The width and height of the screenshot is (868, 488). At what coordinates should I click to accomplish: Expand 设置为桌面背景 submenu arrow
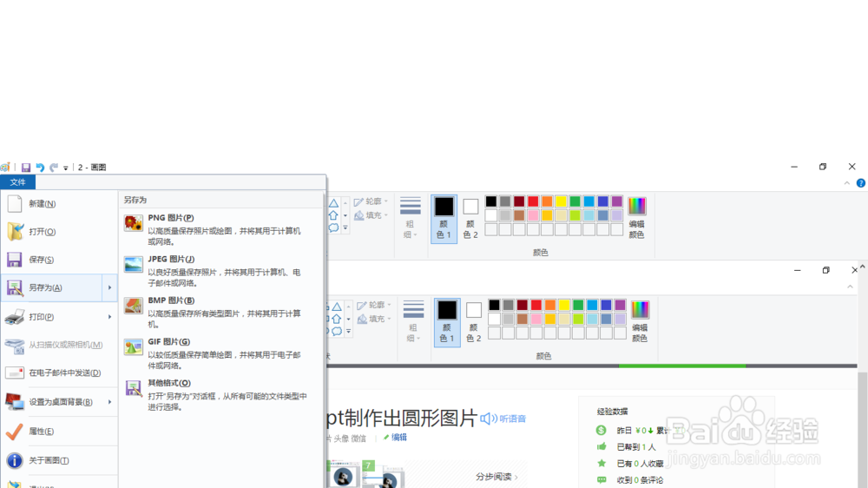coord(109,401)
